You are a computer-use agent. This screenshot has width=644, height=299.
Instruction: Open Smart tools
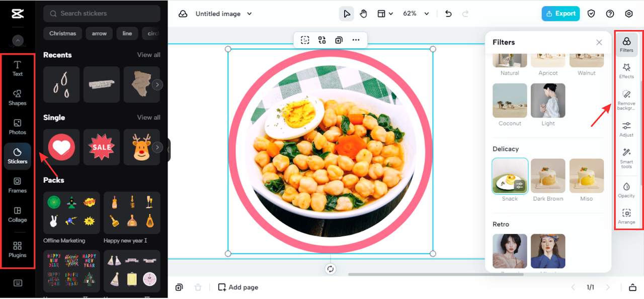(x=626, y=158)
